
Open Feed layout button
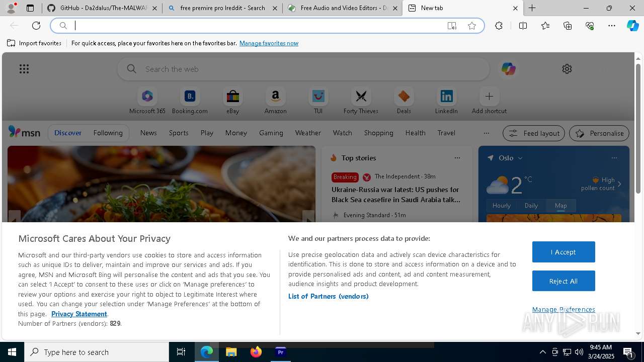[x=534, y=133]
